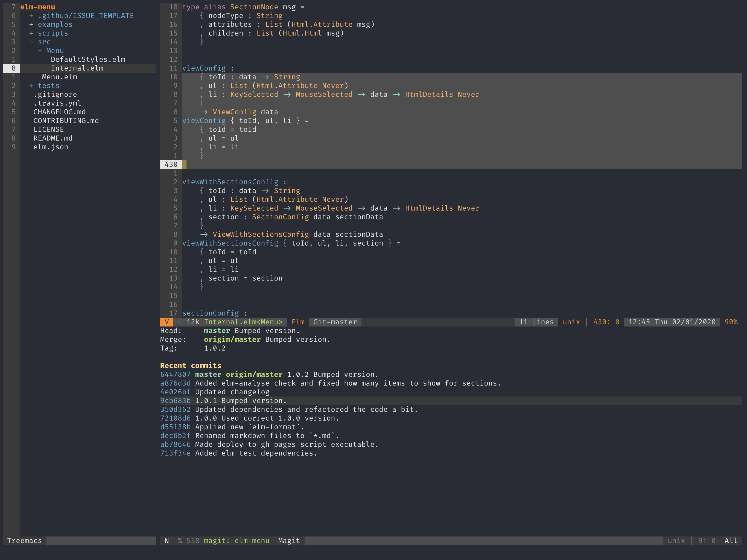Image resolution: width=747 pixels, height=560 pixels.
Task: Click the 12:45 Thu 02/01/2020 clock
Action: click(672, 322)
